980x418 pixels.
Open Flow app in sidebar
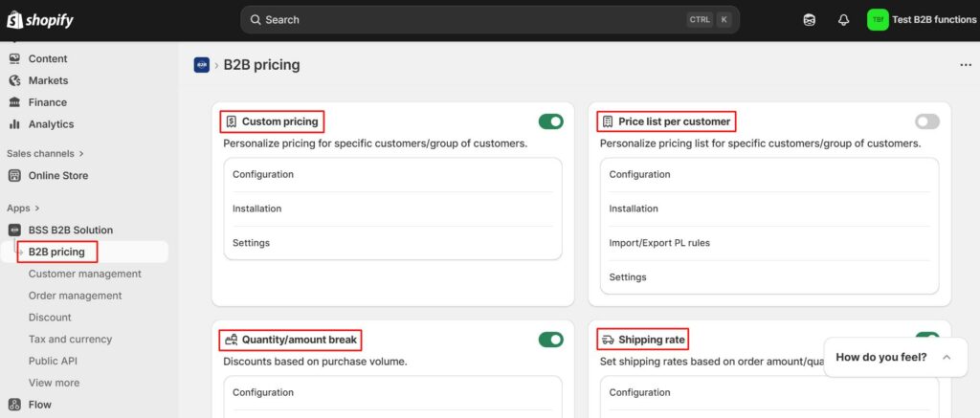39,405
